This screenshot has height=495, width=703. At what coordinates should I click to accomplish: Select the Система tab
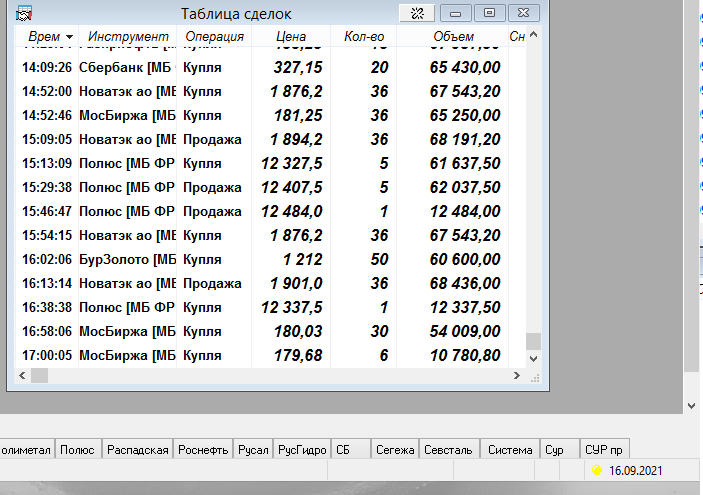[510, 449]
